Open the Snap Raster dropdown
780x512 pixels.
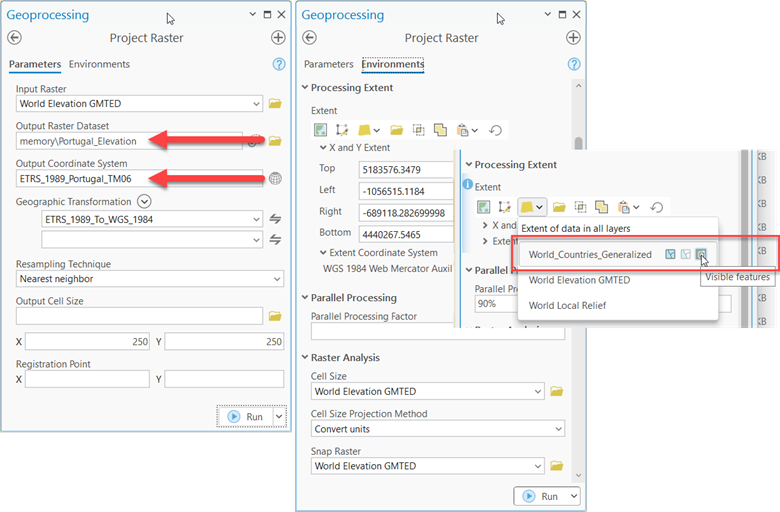coord(537,466)
